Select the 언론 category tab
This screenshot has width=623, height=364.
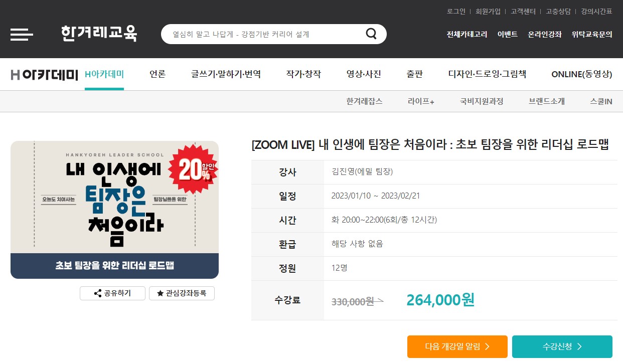pyautogui.click(x=158, y=74)
